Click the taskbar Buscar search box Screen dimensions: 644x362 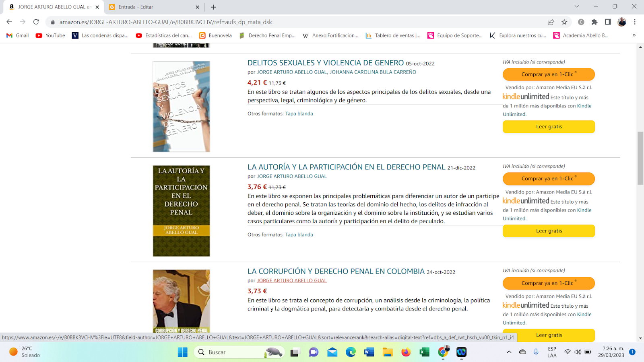pos(239,352)
